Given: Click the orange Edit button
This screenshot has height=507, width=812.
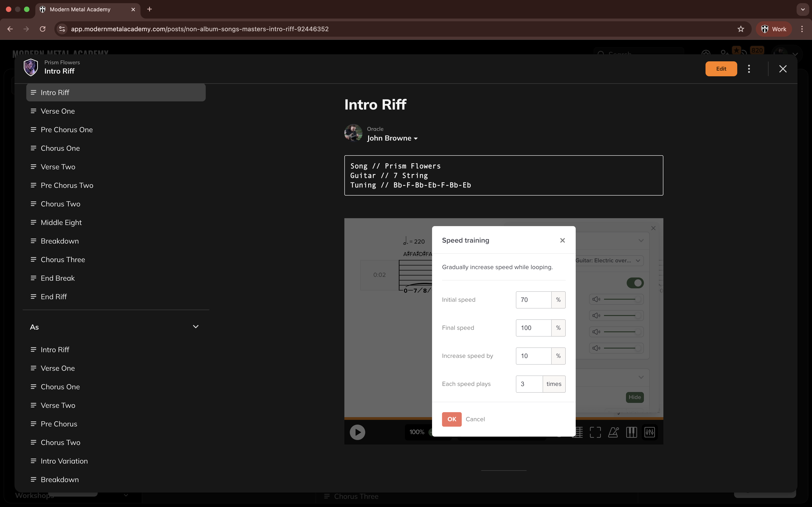Looking at the screenshot, I should click(721, 69).
